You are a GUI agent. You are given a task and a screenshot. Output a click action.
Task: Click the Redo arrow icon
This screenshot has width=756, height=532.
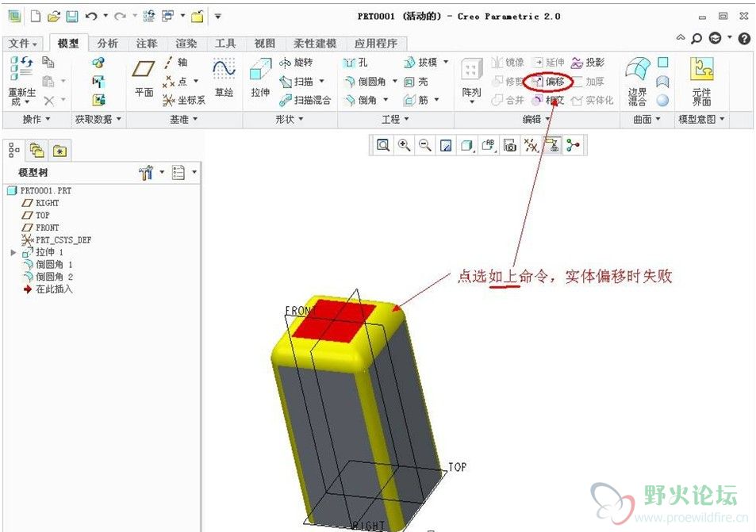(120, 17)
